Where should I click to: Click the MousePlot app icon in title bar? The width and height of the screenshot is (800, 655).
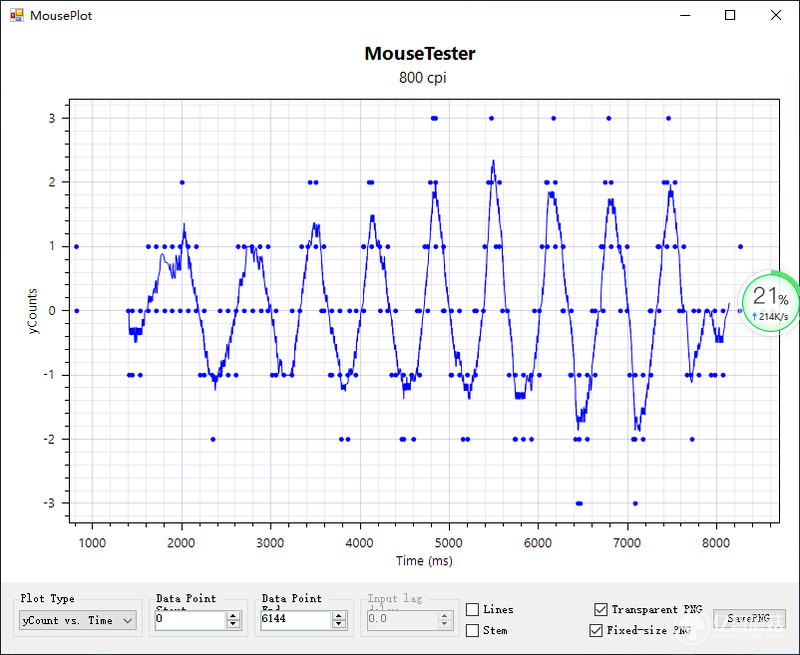(17, 15)
